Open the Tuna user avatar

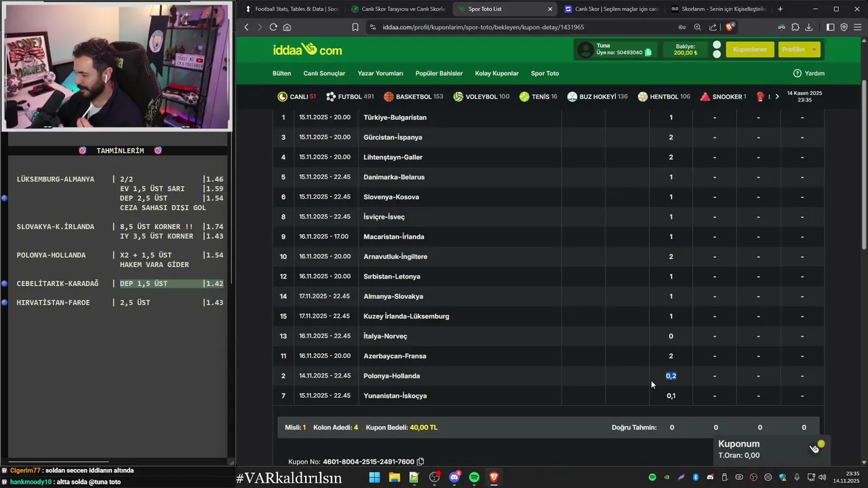(585, 49)
